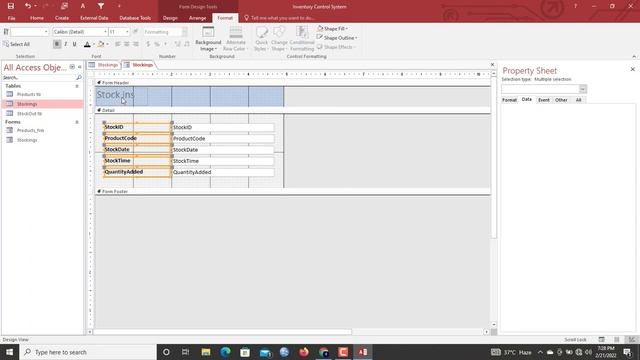Switch to the first StockIngs table document tab
Image resolution: width=640 pixels, height=360 pixels.
(x=104, y=65)
